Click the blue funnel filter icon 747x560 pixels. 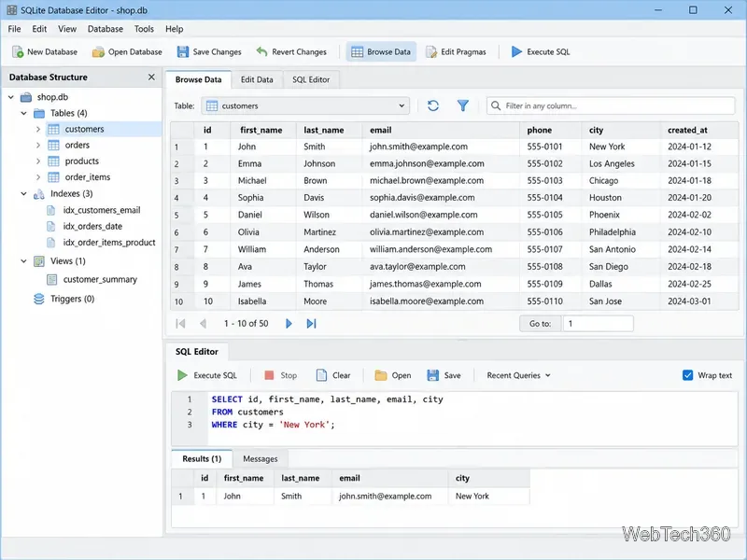click(x=462, y=105)
